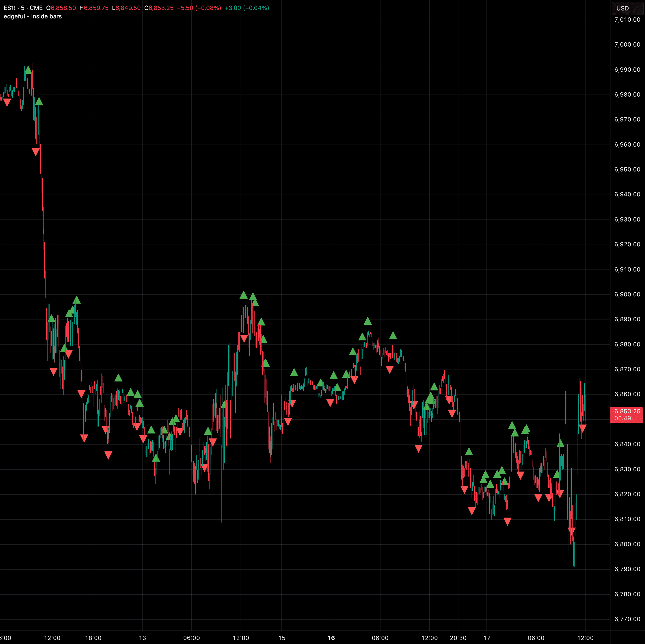Click the 13 date label on the time axis

coord(142,638)
